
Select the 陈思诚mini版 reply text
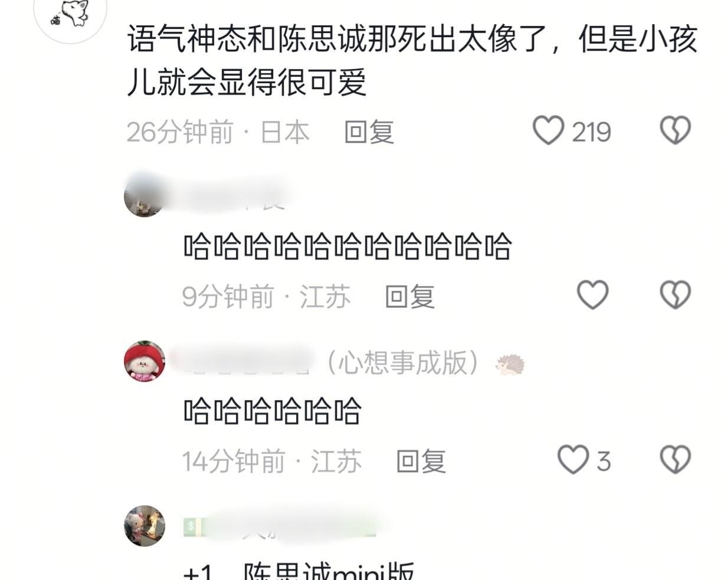click(329, 572)
